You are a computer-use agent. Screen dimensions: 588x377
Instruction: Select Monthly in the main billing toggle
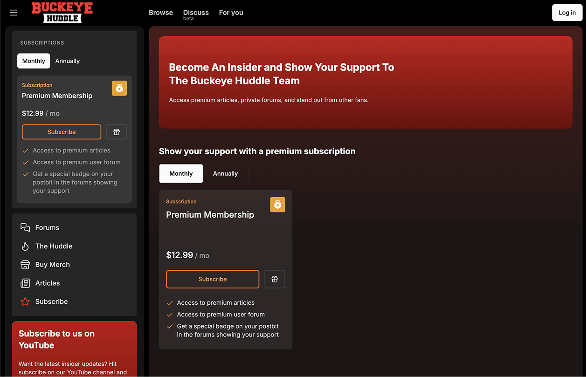[181, 173]
